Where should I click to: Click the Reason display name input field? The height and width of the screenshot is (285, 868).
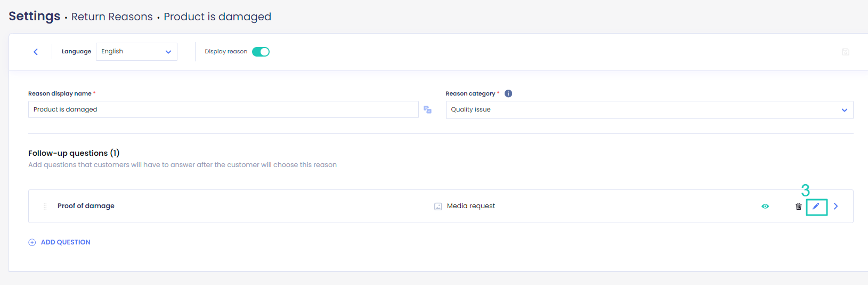pos(223,109)
